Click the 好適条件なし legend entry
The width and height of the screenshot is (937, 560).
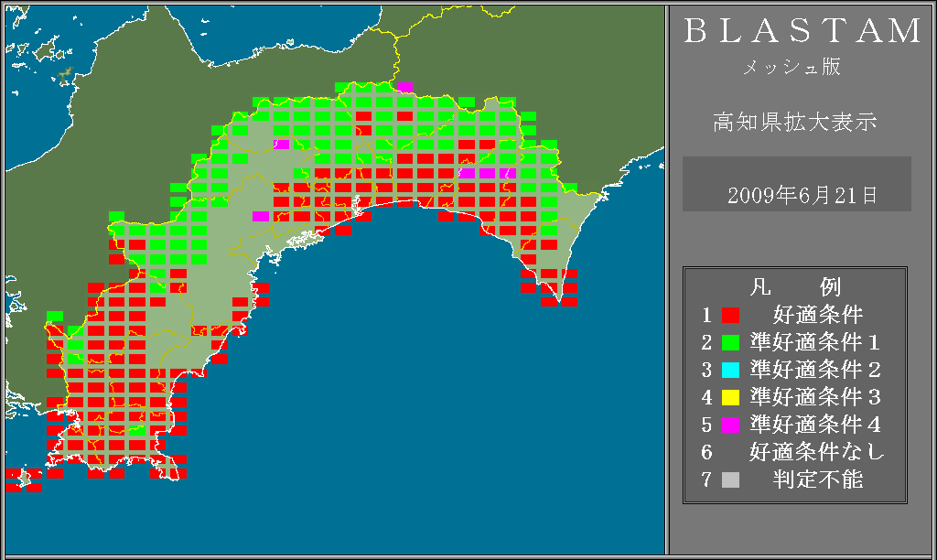pyautogui.click(x=817, y=452)
